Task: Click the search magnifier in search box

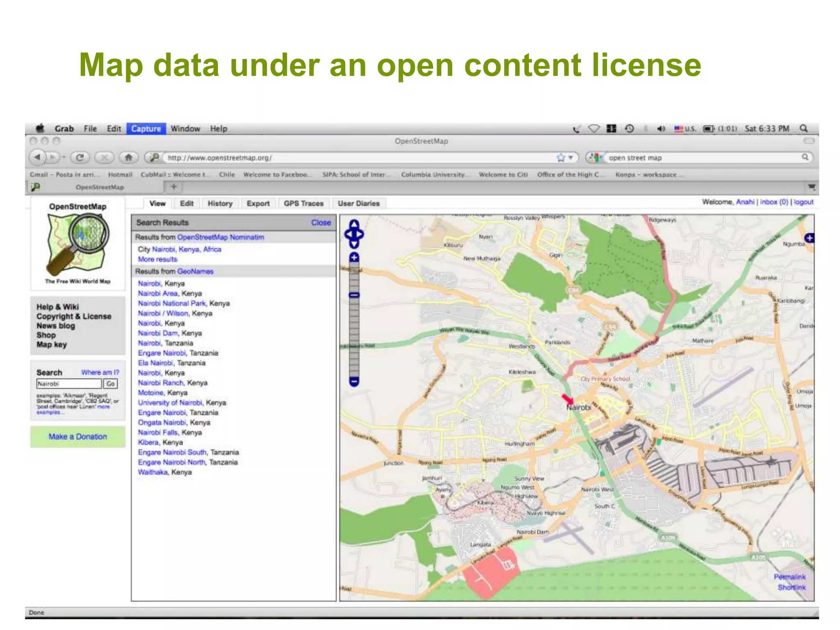Action: [x=805, y=157]
